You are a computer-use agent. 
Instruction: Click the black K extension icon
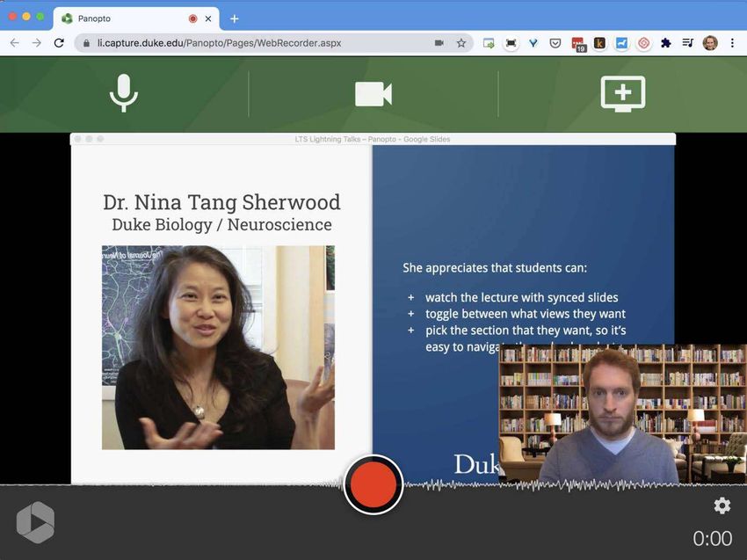point(599,43)
